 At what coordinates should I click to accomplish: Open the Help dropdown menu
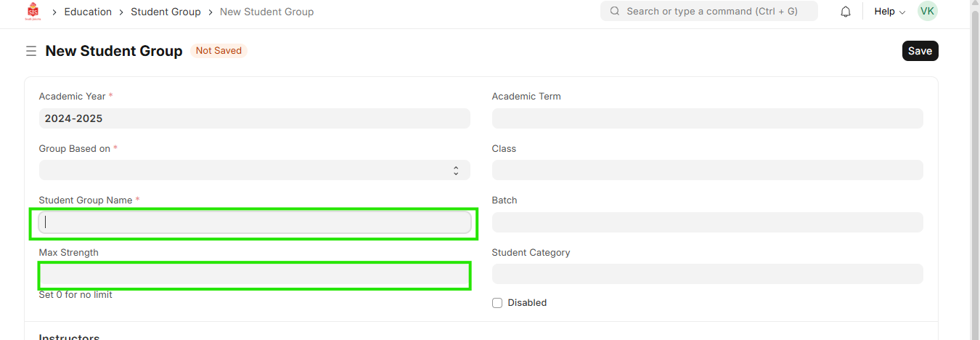pos(889,12)
